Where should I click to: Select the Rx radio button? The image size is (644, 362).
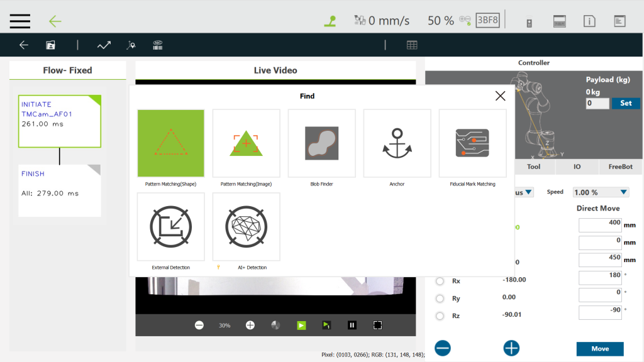tap(440, 281)
